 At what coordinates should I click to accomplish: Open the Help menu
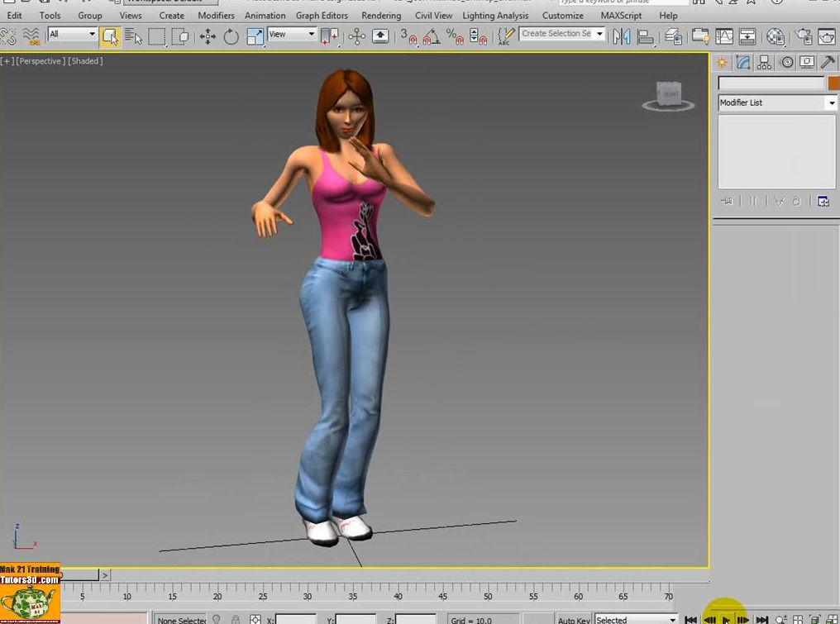coord(669,16)
